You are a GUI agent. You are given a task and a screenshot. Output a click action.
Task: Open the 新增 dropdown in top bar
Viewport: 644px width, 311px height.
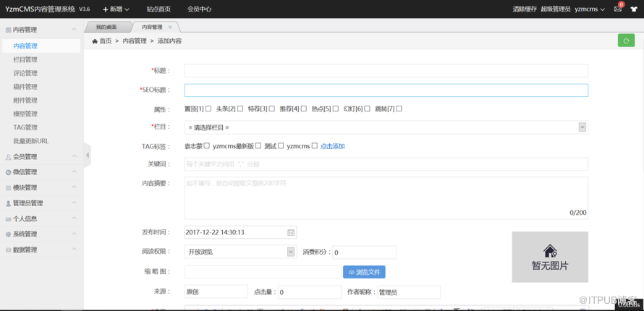point(116,9)
